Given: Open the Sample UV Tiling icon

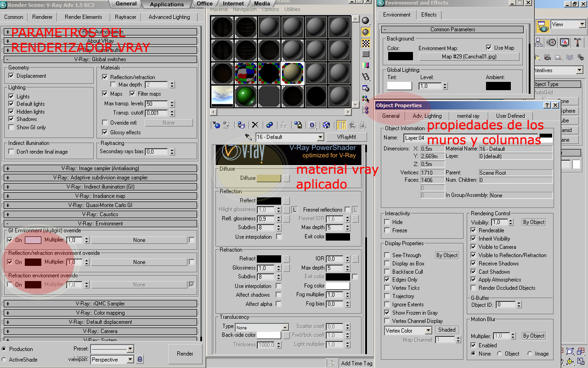Looking at the screenshot, I should [366, 54].
